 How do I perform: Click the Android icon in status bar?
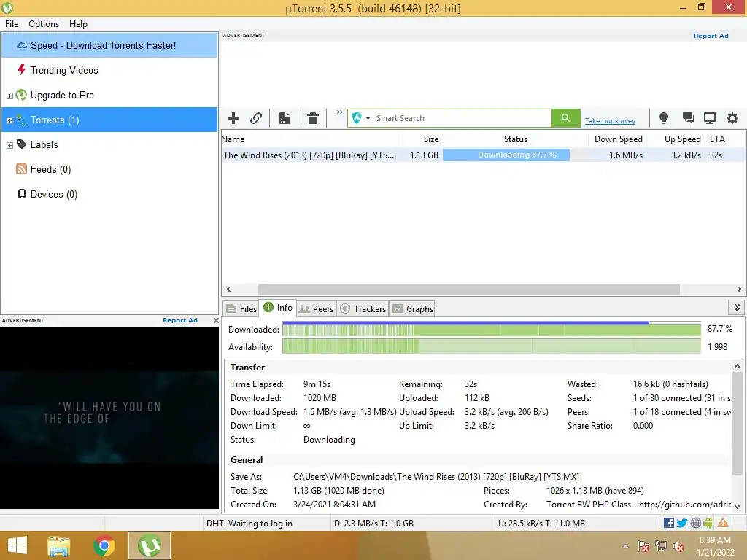(708, 523)
